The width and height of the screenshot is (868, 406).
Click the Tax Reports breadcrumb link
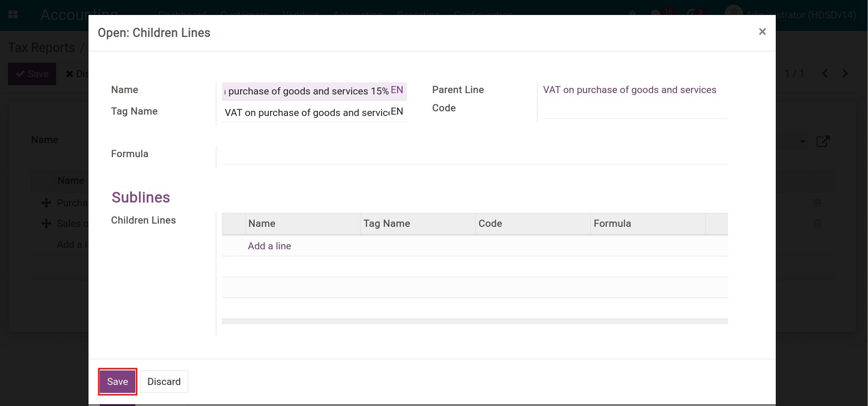coord(42,48)
